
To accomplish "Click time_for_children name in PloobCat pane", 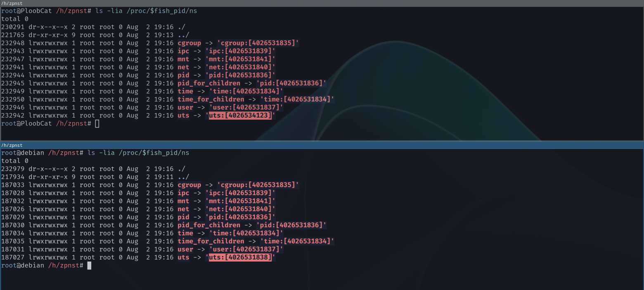I will [211, 99].
